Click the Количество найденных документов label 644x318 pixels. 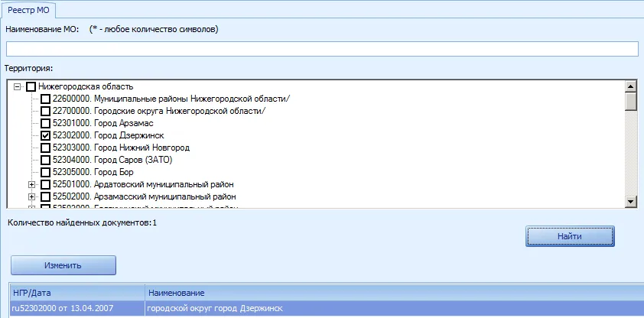pos(82,223)
